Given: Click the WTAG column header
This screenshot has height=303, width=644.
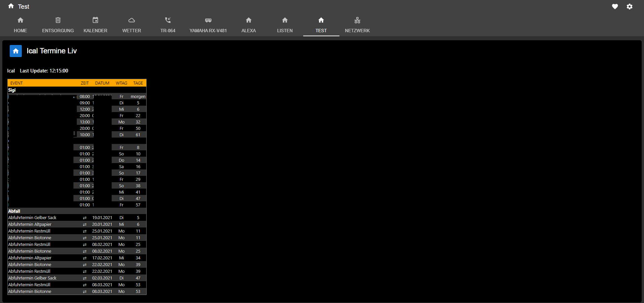Looking at the screenshot, I should [x=121, y=83].
